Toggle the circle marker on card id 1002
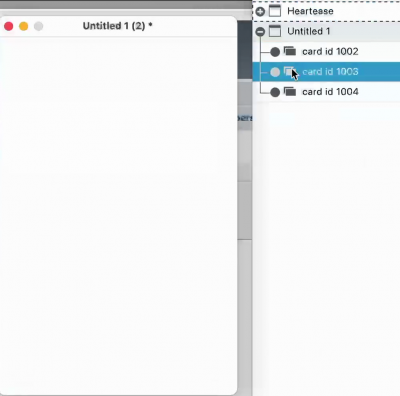This screenshot has height=396, width=400. (275, 52)
